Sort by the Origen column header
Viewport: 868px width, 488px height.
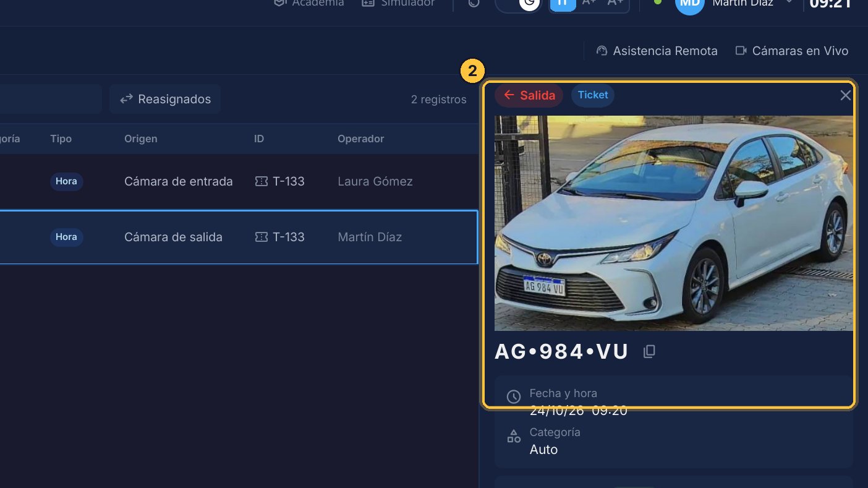point(141,139)
